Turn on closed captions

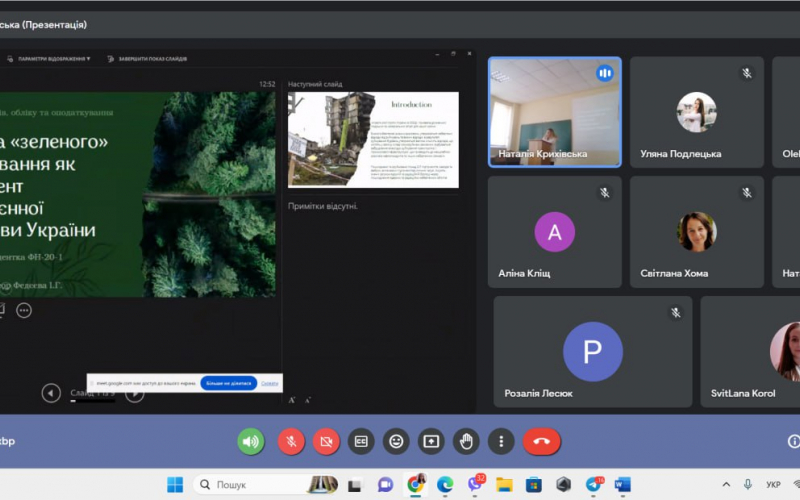tap(361, 441)
